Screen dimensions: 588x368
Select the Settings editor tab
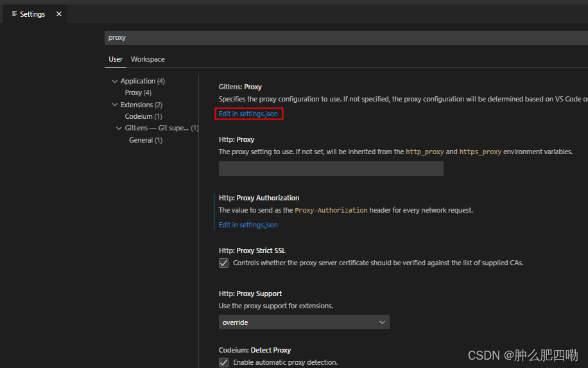click(x=35, y=14)
